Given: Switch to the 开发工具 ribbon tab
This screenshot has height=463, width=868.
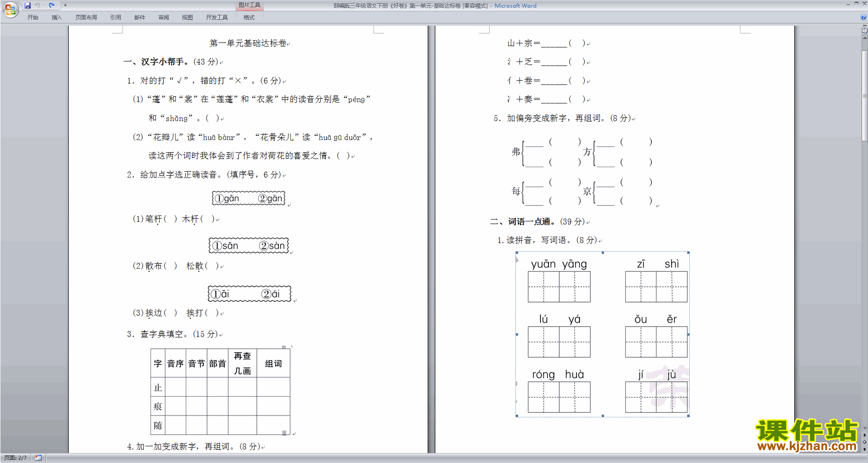Looking at the screenshot, I should pyautogui.click(x=217, y=18).
